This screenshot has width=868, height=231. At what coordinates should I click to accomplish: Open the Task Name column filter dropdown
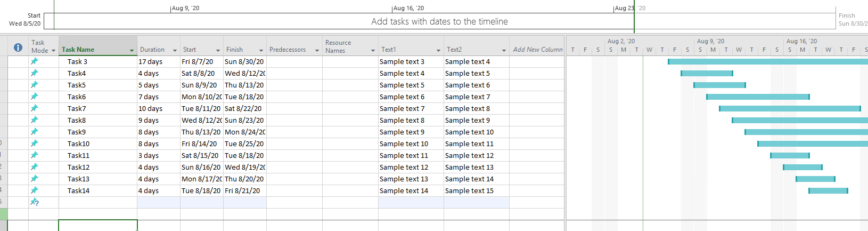132,51
